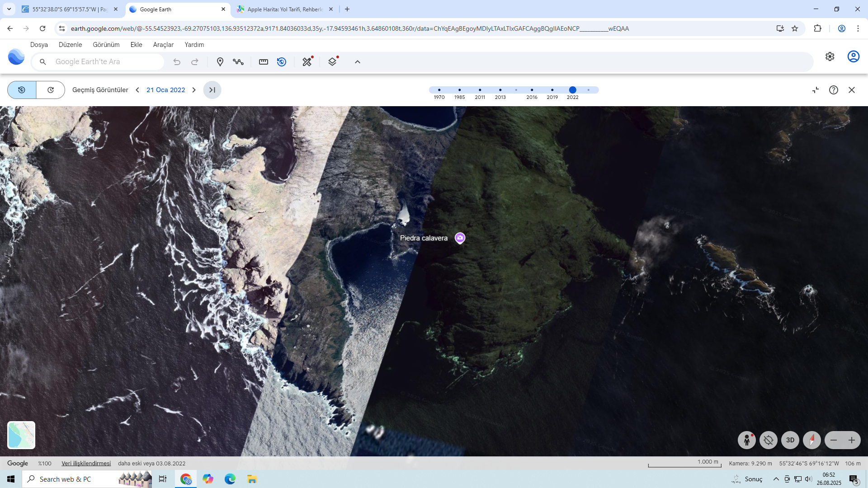The height and width of the screenshot is (488, 868).
Task: Switch to the historical imagery mode toggle
Action: 22,90
